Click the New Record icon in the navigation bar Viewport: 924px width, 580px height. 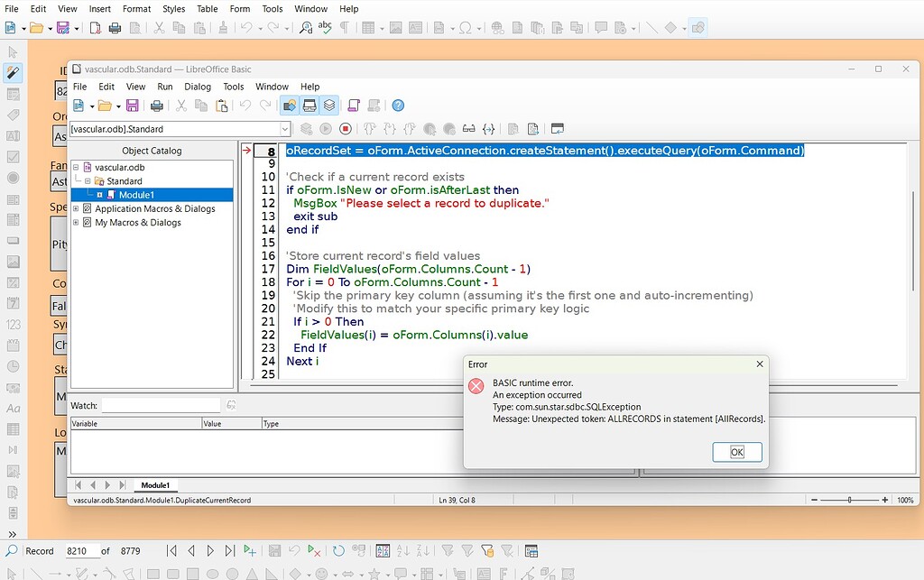(x=250, y=550)
